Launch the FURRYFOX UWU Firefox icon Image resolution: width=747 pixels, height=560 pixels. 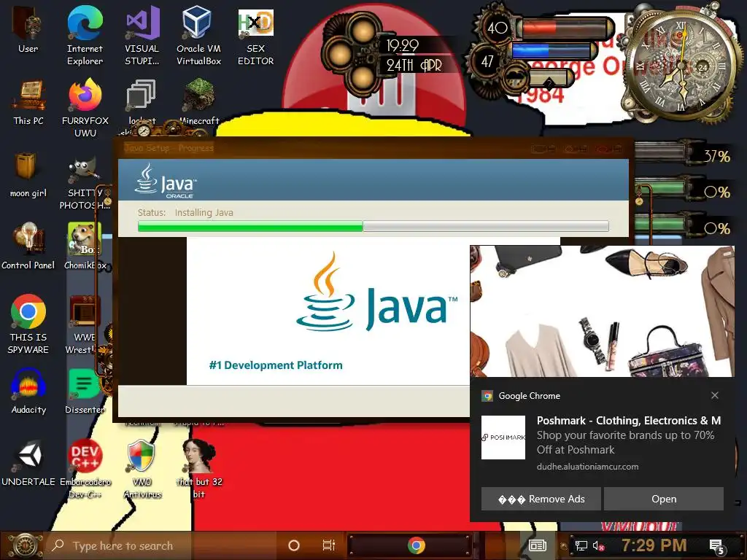click(x=85, y=108)
